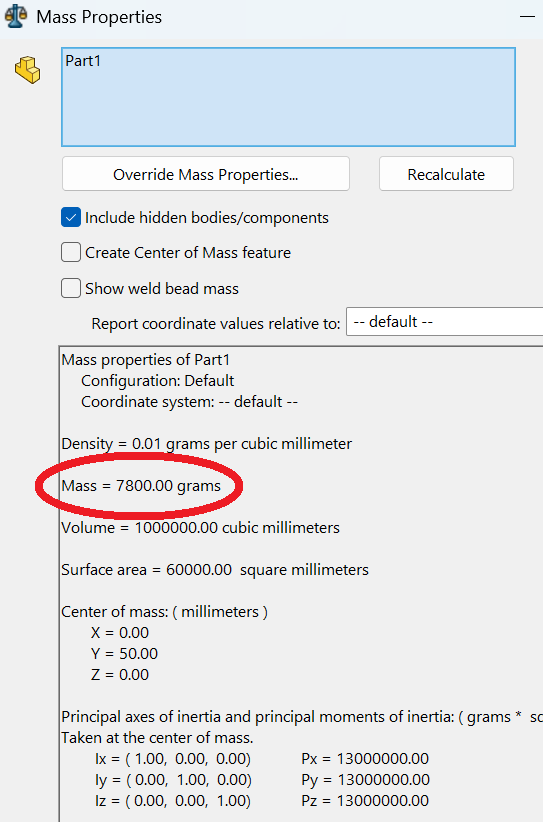The image size is (543, 822).
Task: Open the coordinate system default dropdown
Action: click(444, 321)
